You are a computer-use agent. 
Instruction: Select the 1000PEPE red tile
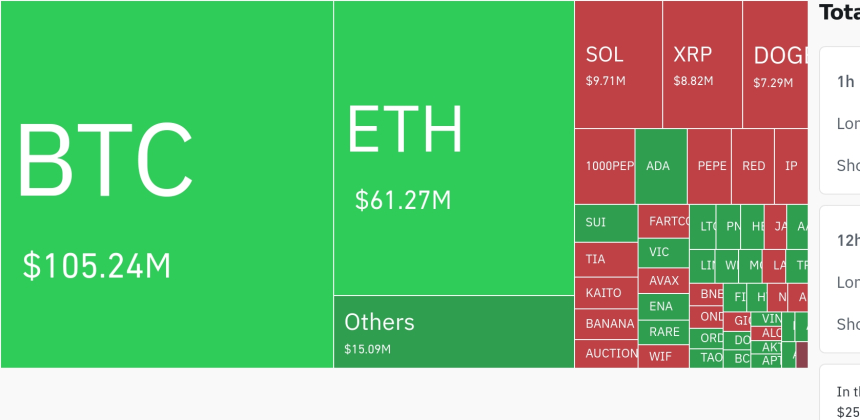[605, 166]
